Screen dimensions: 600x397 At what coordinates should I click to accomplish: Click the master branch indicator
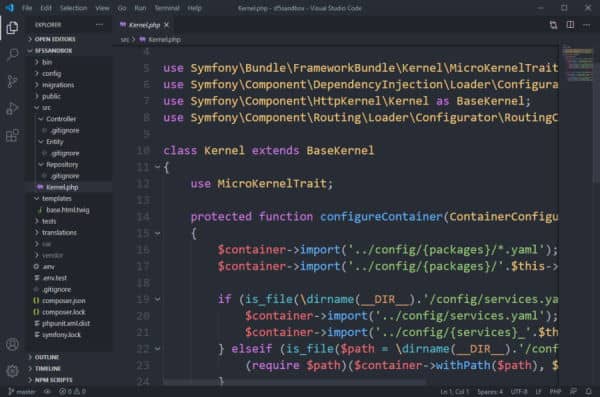coord(22,391)
